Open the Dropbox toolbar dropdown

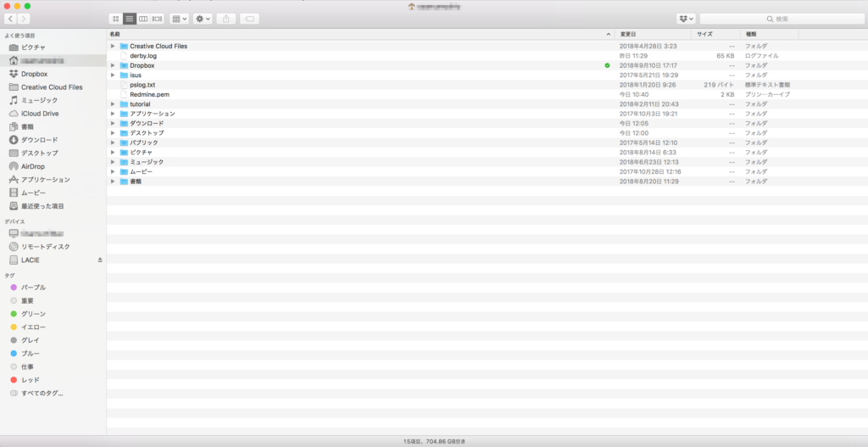(686, 19)
